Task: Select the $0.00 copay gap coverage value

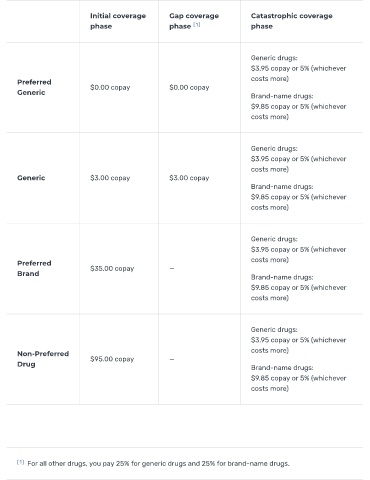Action: [189, 87]
